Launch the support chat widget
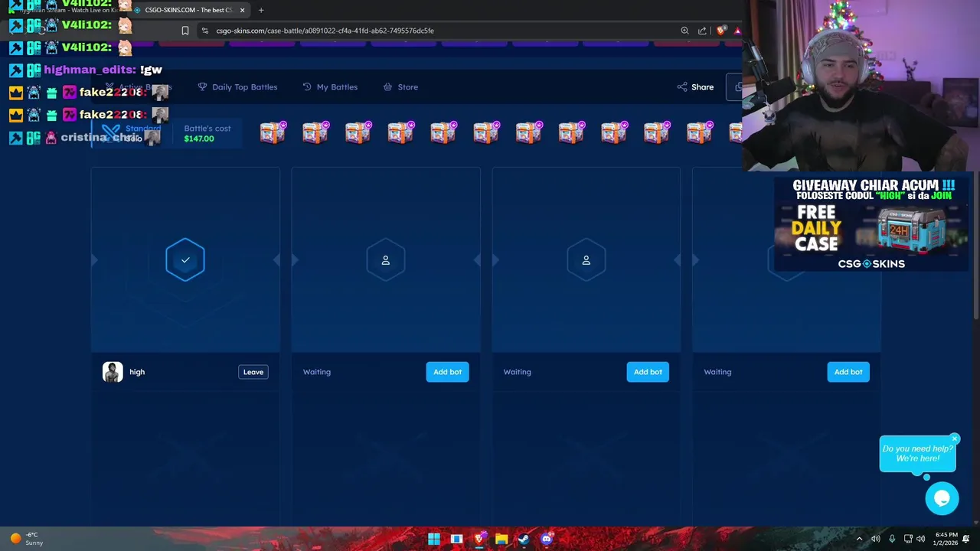Viewport: 980px width, 551px height. (x=942, y=499)
